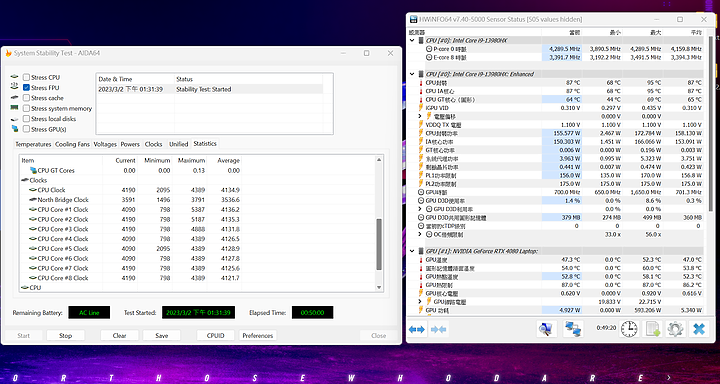Click the greyed collapse arrows icon in HWiNFO

point(439,329)
